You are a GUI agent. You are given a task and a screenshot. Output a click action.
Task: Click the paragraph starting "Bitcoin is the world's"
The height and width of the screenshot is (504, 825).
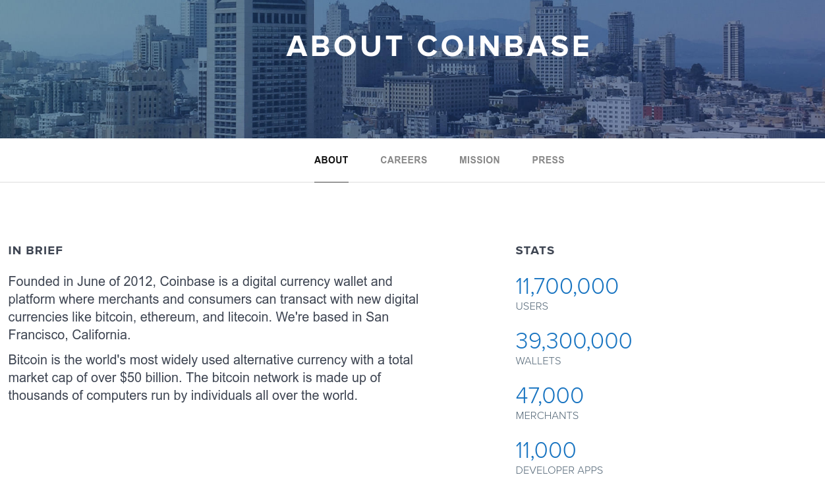pos(211,378)
